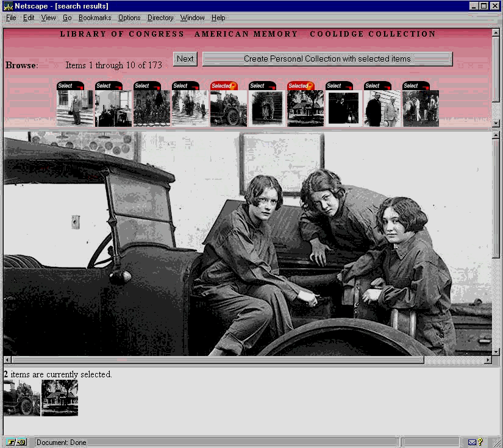The width and height of the screenshot is (503, 448).
Task: Click the right arrow of the horizontal scrollbar
Action: point(487,360)
